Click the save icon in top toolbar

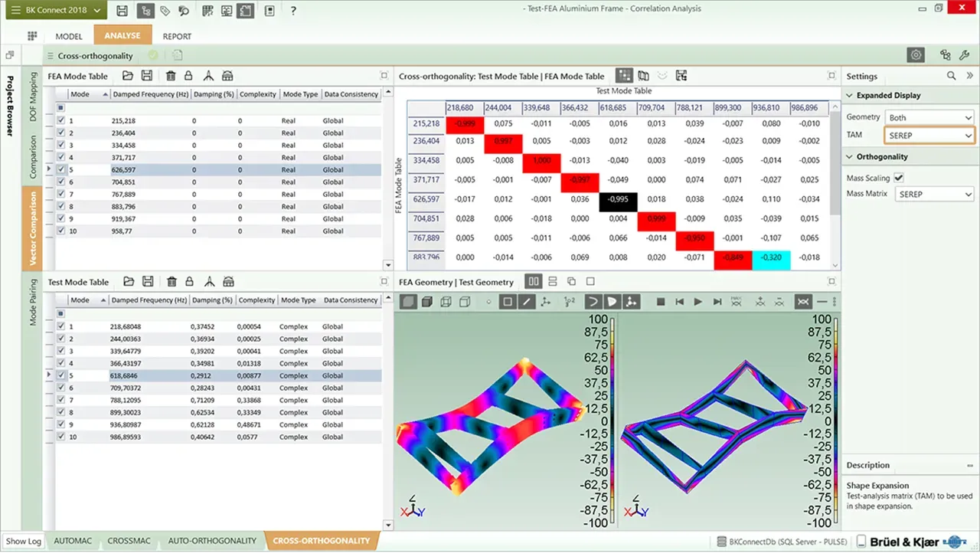tap(122, 11)
